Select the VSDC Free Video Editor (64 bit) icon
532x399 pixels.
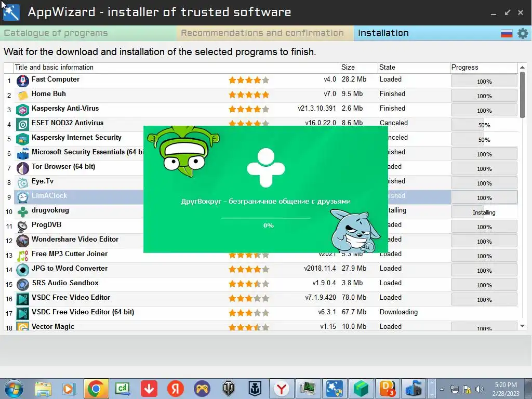tap(23, 313)
